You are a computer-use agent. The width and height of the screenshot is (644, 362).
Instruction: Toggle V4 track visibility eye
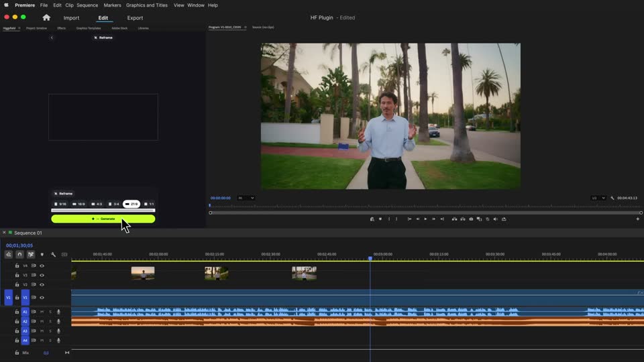pos(42,266)
